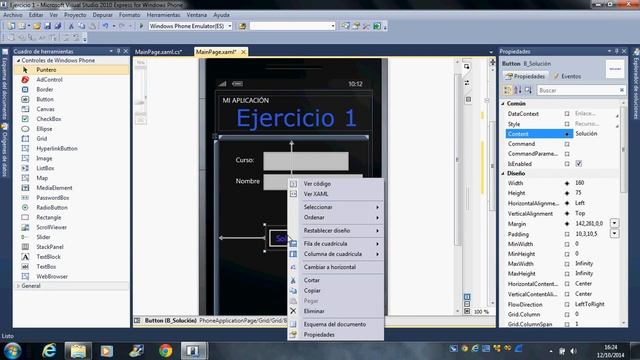Open Internet Explorer from the taskbar

pos(49,351)
